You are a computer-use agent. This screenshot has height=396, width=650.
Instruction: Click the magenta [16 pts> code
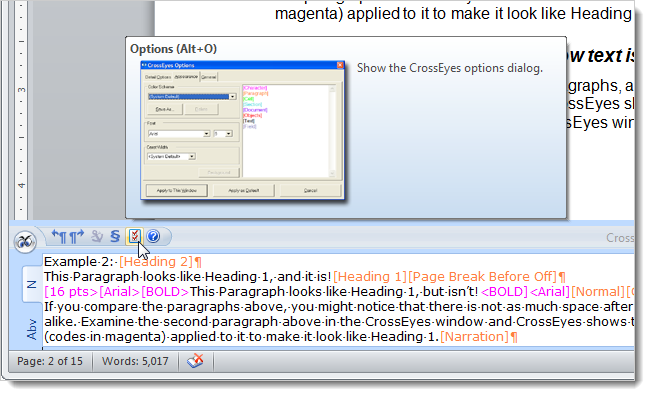(71, 292)
